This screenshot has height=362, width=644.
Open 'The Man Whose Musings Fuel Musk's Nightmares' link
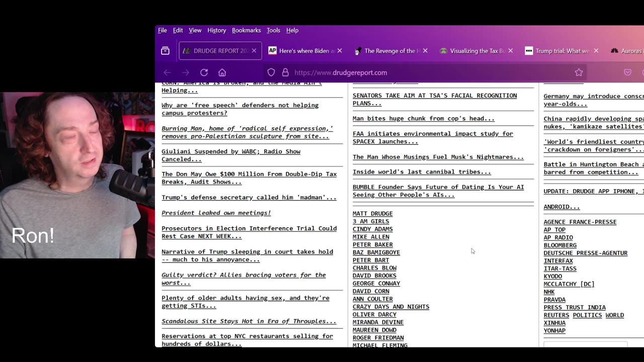coord(438,157)
